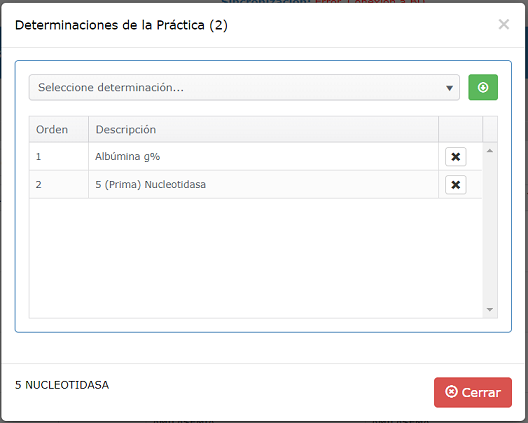Open the Seleccione determinación dropdown

click(244, 88)
